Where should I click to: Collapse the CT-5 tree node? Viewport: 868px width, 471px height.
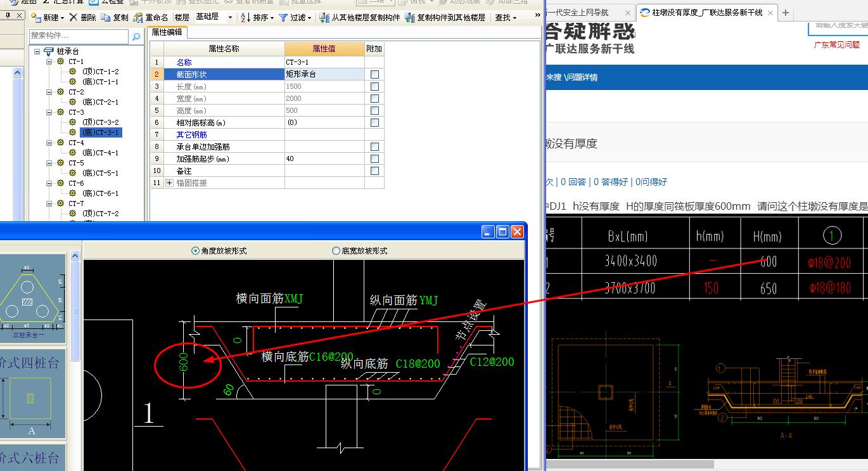49,163
